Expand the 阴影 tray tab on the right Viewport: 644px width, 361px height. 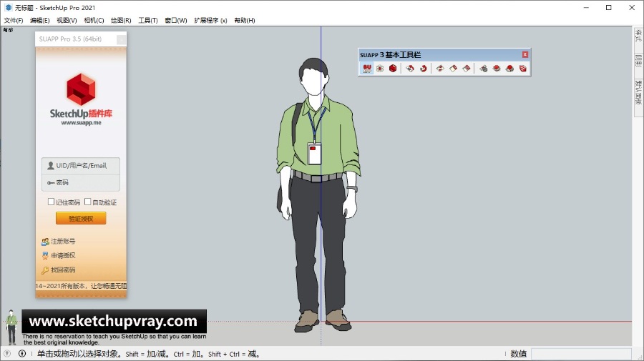638,61
